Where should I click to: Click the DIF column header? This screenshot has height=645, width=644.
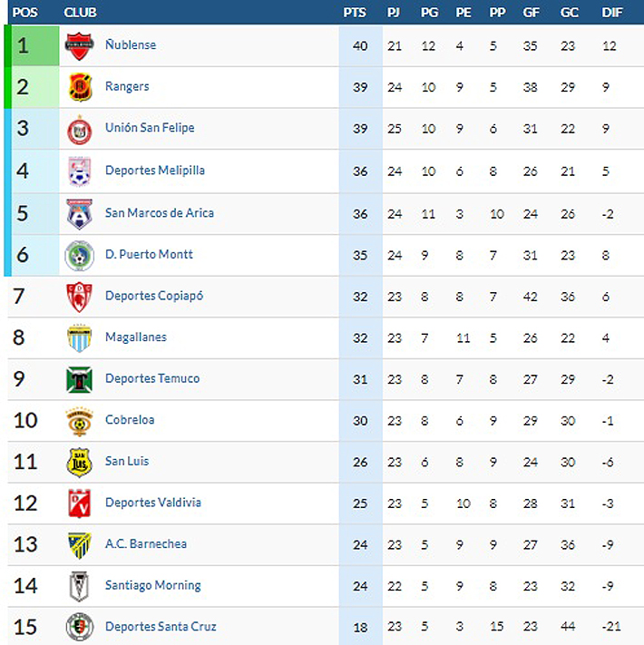[x=612, y=13]
